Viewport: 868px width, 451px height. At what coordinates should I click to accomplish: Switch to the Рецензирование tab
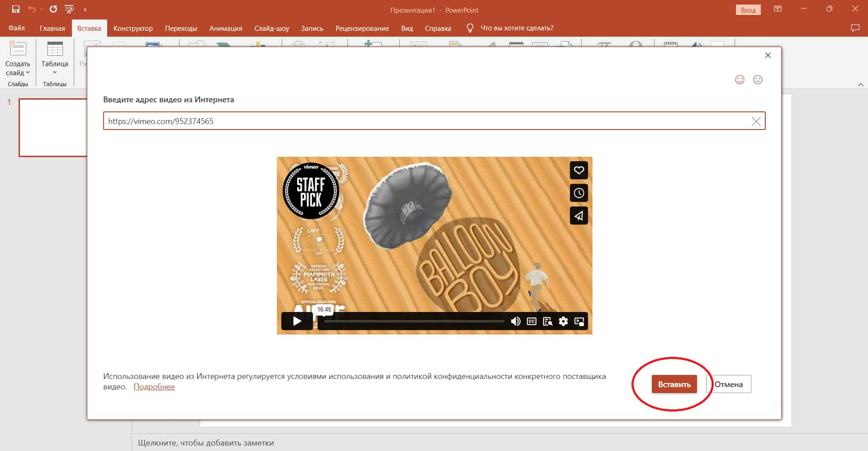tap(362, 28)
